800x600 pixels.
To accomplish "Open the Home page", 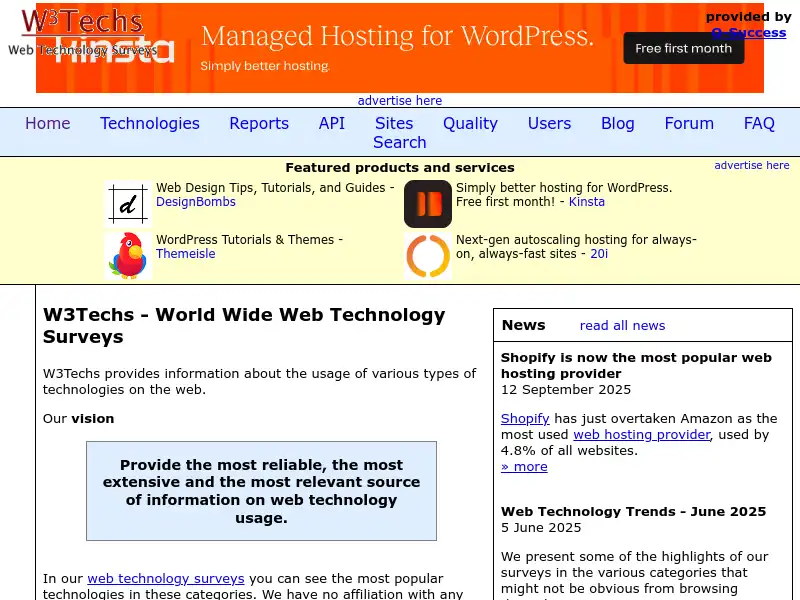I will coord(47,123).
